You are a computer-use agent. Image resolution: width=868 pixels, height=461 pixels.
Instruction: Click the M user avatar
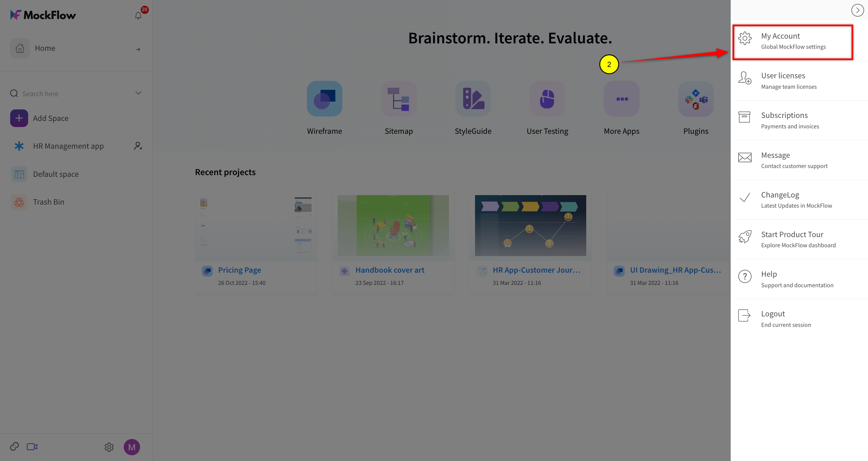(x=132, y=447)
